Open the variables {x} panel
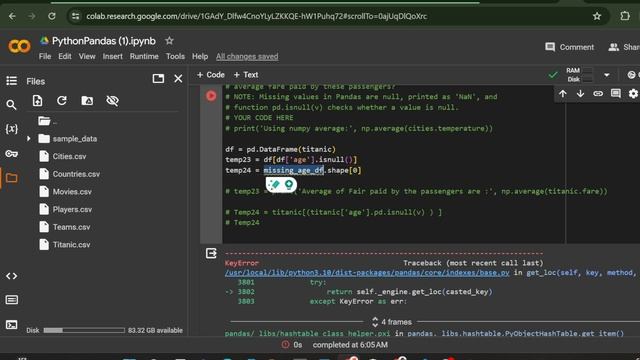Viewport: 640px width, 360px height. coord(11,129)
